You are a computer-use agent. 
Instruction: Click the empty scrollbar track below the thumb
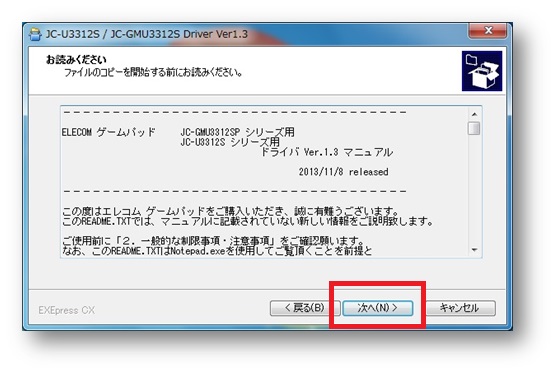(474, 190)
